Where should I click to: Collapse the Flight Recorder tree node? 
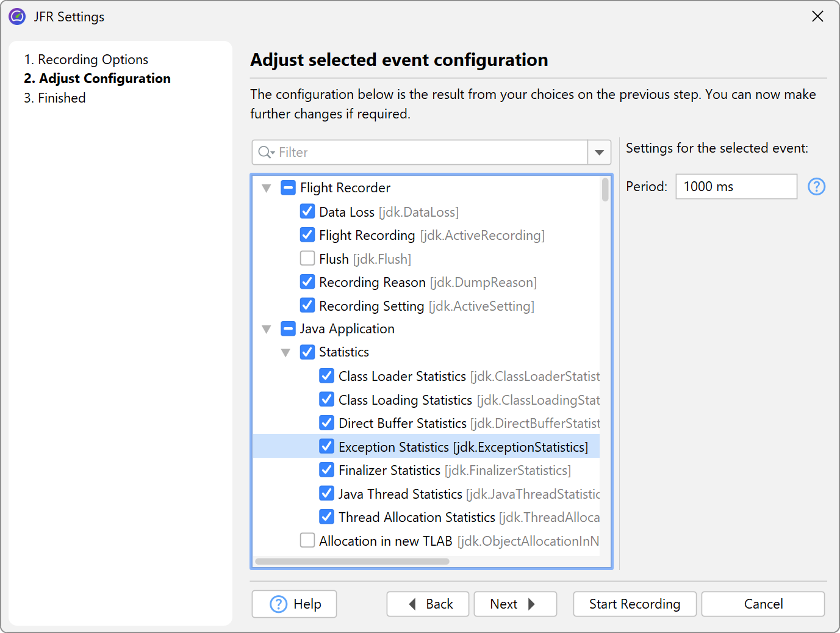click(x=267, y=188)
